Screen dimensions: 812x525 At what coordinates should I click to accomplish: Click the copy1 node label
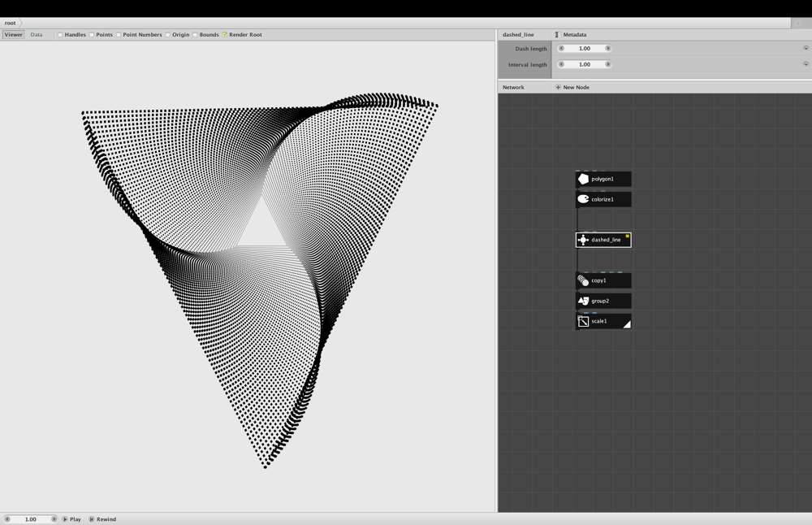(598, 280)
